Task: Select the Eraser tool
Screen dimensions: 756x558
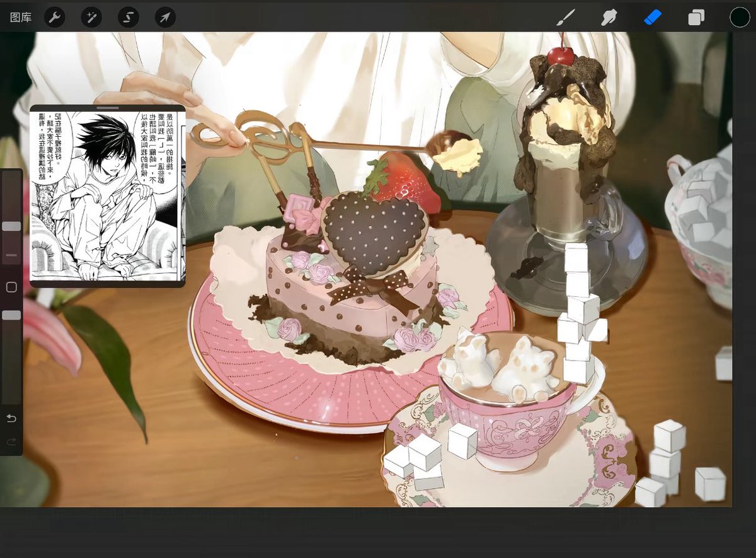Action: (x=653, y=17)
